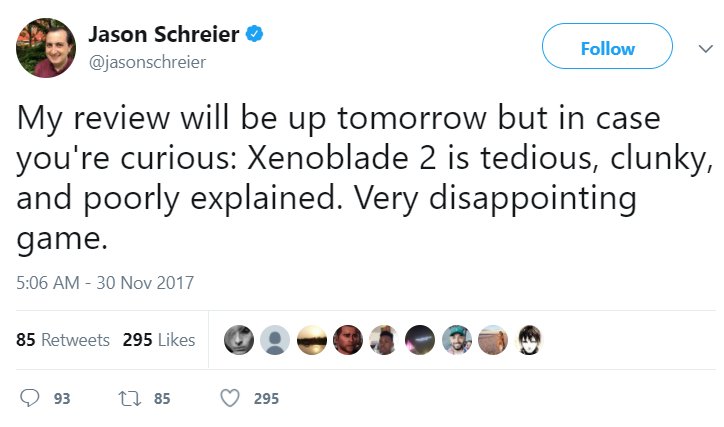Click the reply speech bubble icon
This screenshot has width=724, height=427.
(x=31, y=398)
